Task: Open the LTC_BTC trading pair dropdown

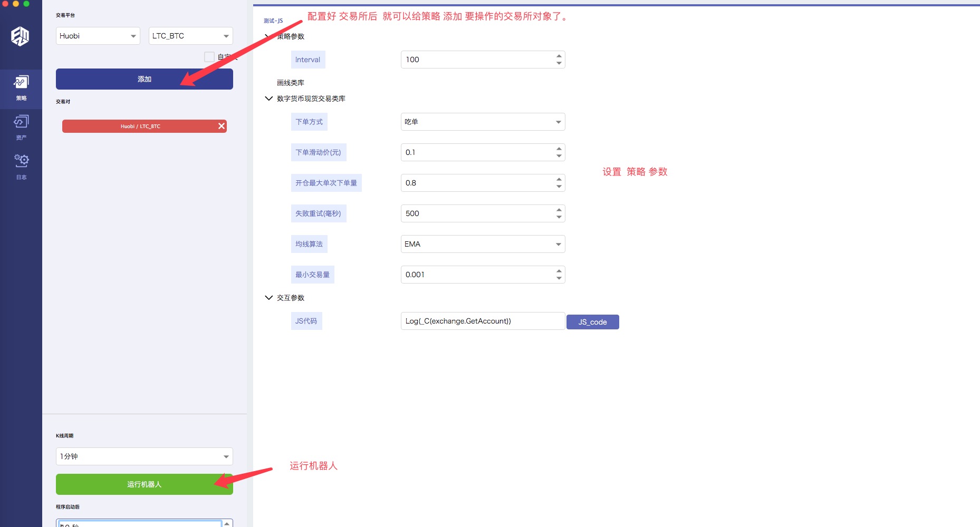Action: click(x=191, y=36)
